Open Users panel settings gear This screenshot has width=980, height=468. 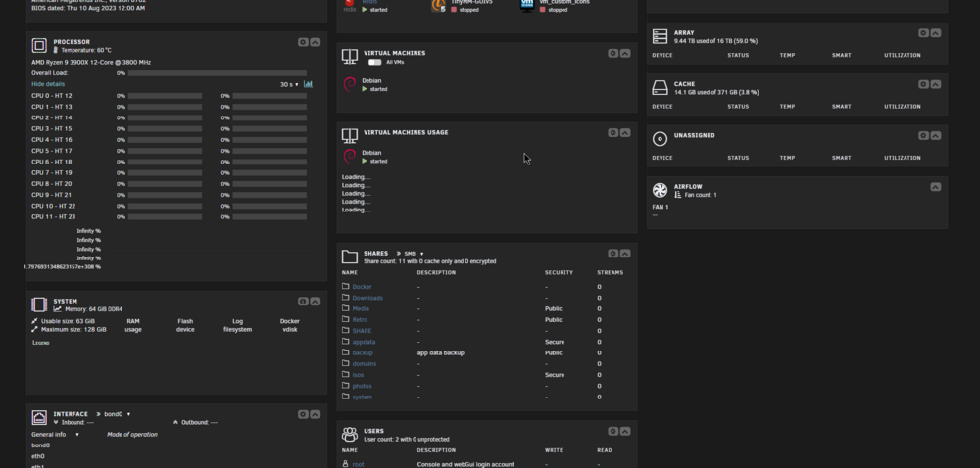pos(613,431)
